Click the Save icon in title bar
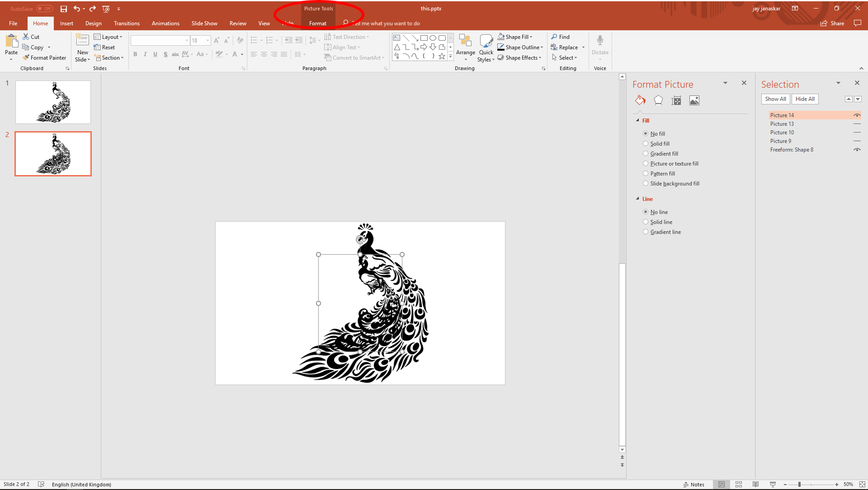The height and width of the screenshot is (490, 868). coord(63,9)
